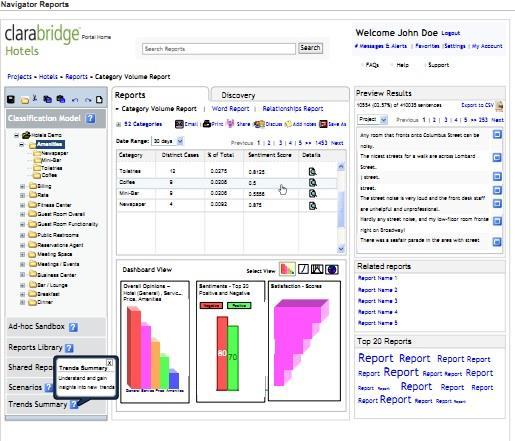Click the Print report icon
Viewport: 515px width, 441px height.
(x=207, y=124)
